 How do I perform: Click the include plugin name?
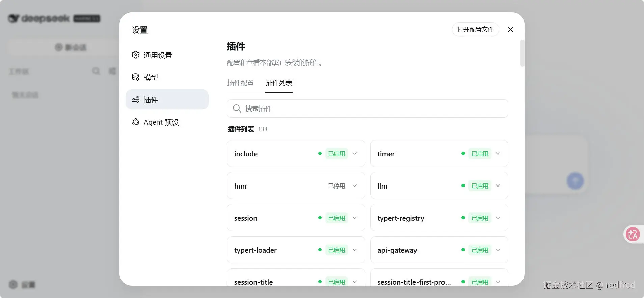coord(246,154)
